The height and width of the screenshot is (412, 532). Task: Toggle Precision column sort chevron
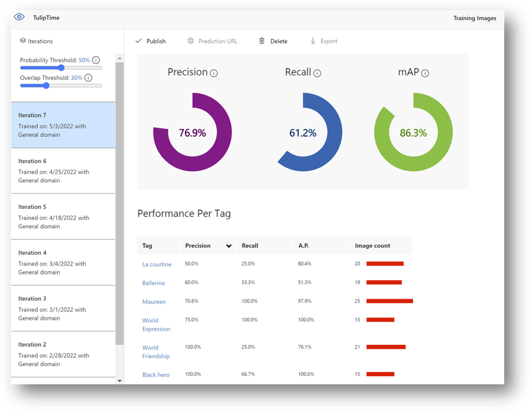point(228,246)
